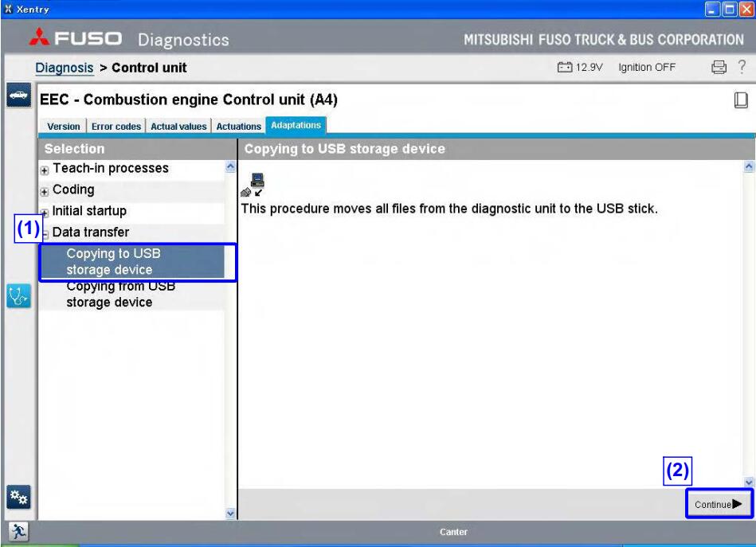Click the 12.9V voltage reading
The image size is (756, 547).
coord(590,68)
